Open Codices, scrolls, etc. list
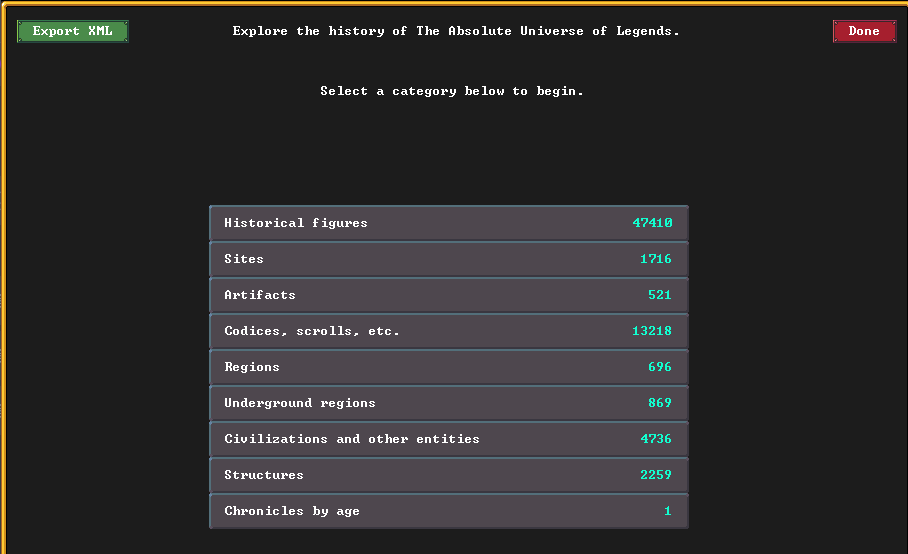The image size is (908, 554). point(449,331)
